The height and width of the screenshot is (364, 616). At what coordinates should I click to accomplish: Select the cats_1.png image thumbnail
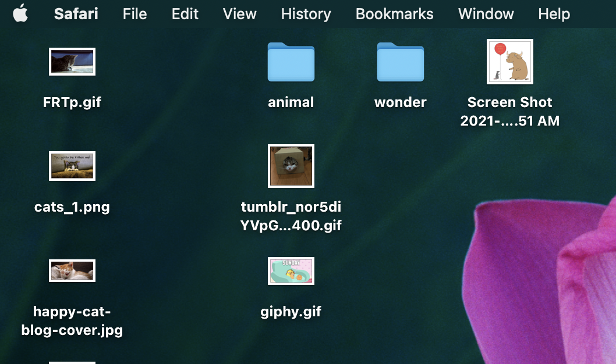(x=72, y=166)
